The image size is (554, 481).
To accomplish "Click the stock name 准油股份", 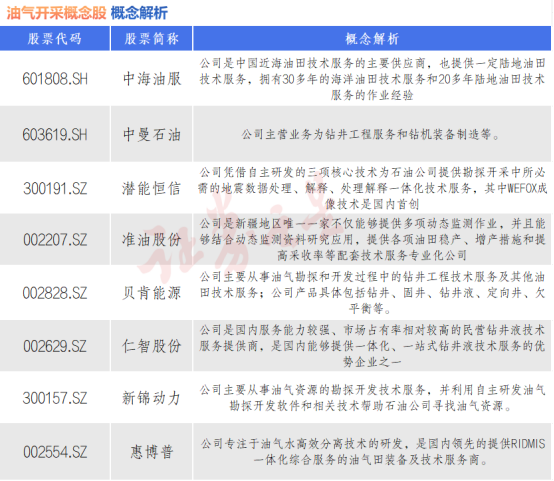I will click(x=152, y=240).
